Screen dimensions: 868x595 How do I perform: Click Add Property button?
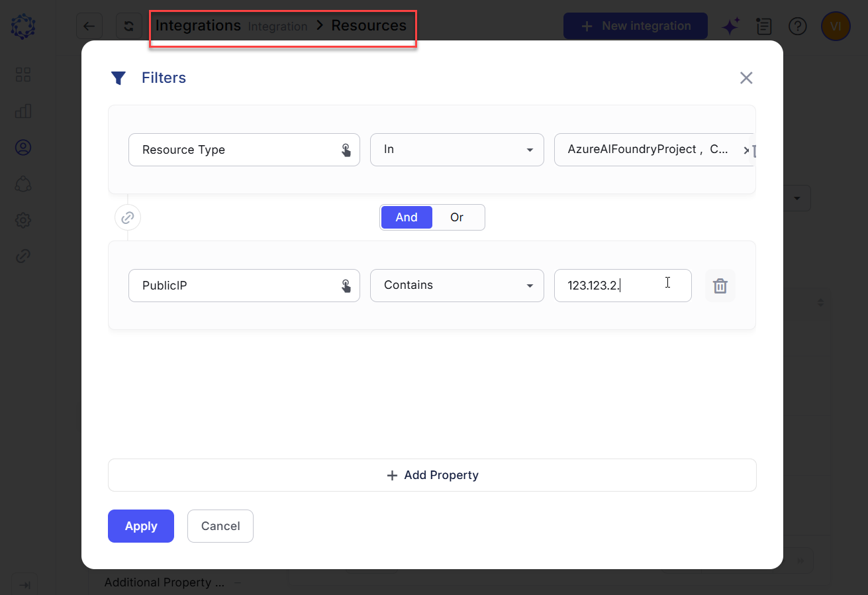tap(432, 475)
